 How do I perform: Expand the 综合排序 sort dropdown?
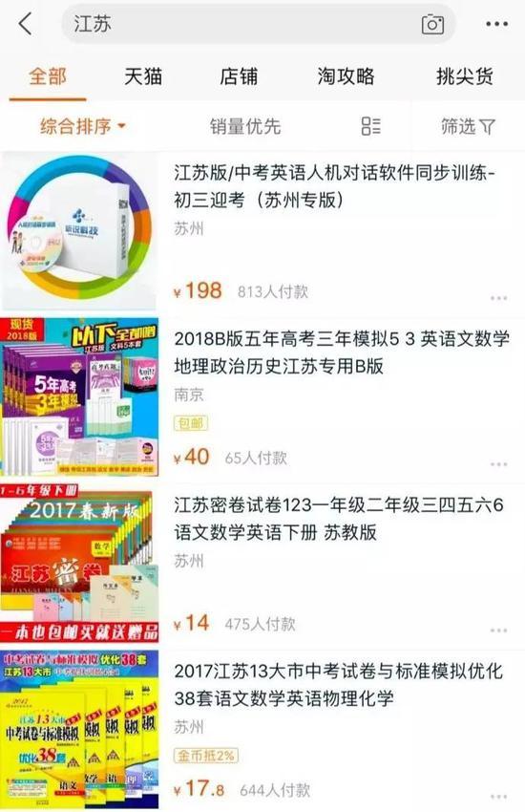[x=83, y=126]
